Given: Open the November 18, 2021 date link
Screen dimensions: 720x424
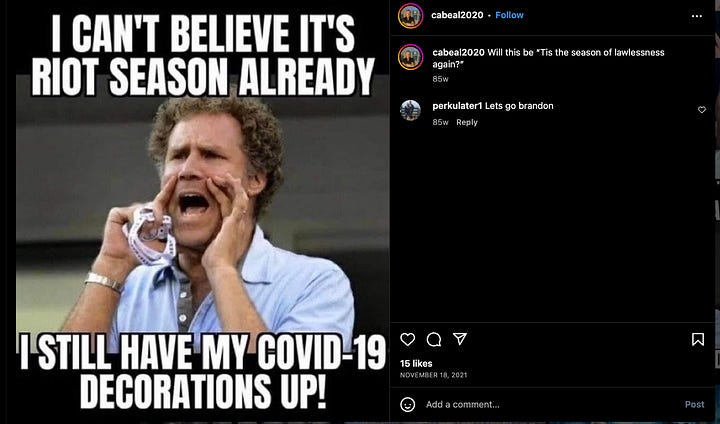Looking at the screenshot, I should click(433, 375).
